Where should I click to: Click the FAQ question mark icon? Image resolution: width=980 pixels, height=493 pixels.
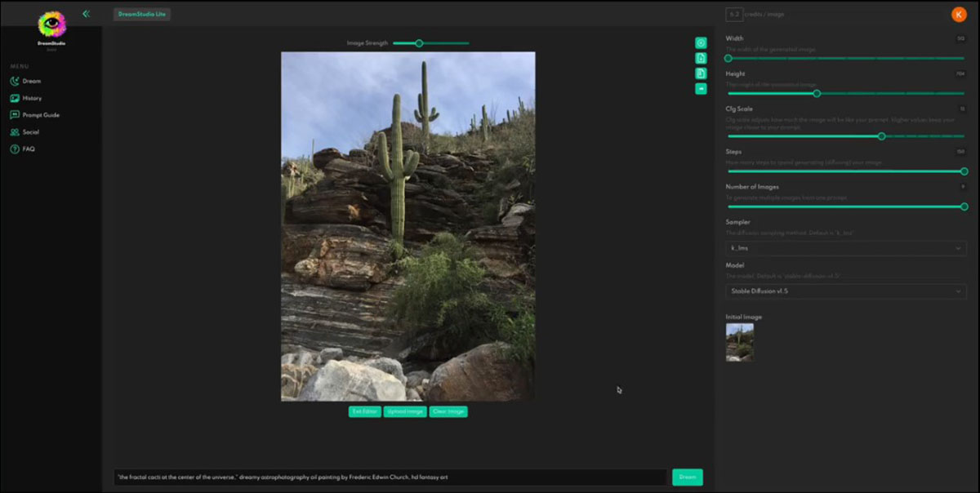click(x=15, y=149)
